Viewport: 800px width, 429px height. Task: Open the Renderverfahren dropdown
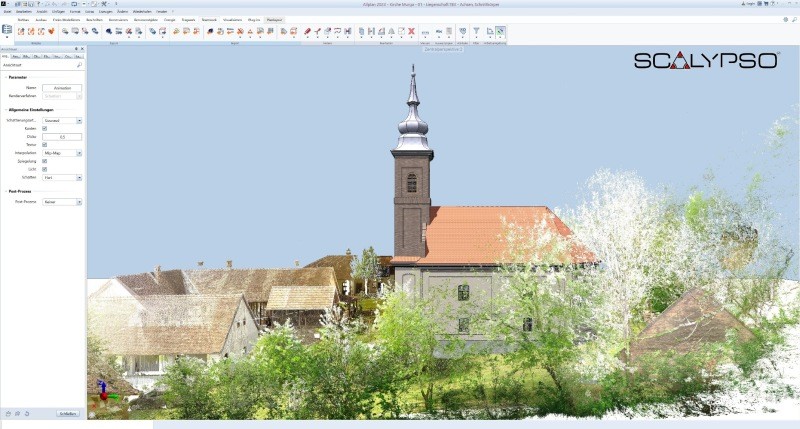coord(62,96)
